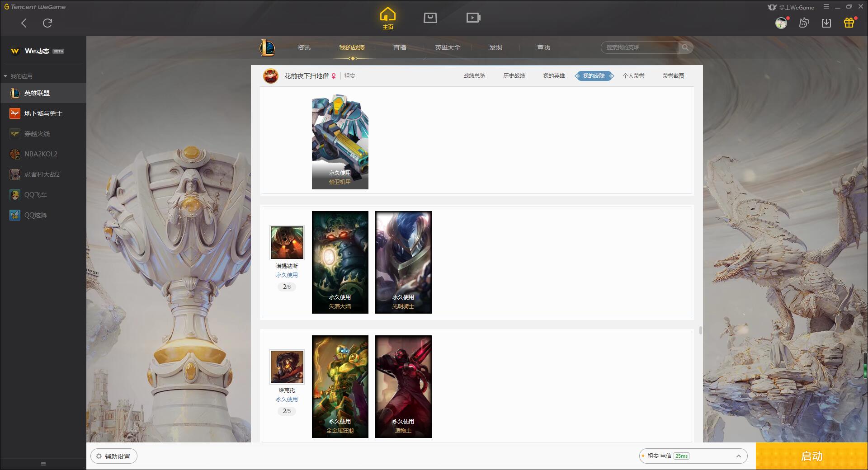Open the 资讯 tab

click(304, 47)
